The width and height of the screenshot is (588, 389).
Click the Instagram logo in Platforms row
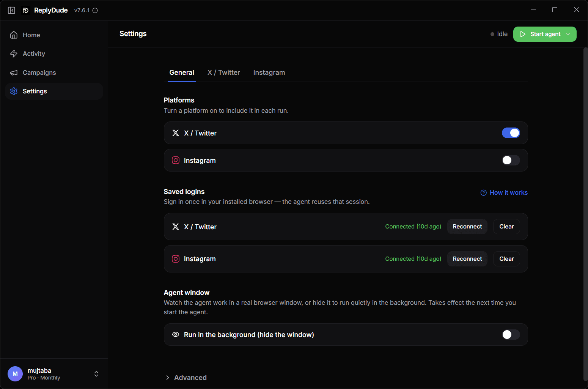tap(176, 160)
